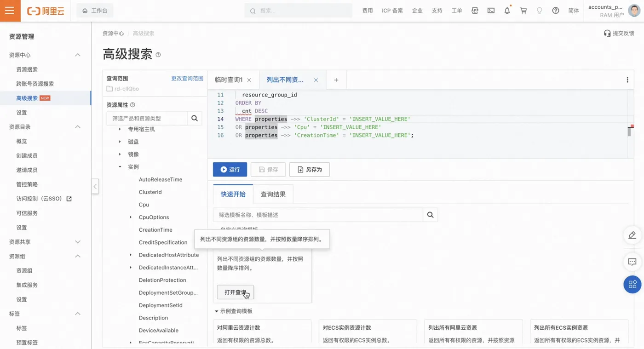This screenshot has height=349, width=644.
Task: Click the search icon for template filter
Action: [x=430, y=215]
